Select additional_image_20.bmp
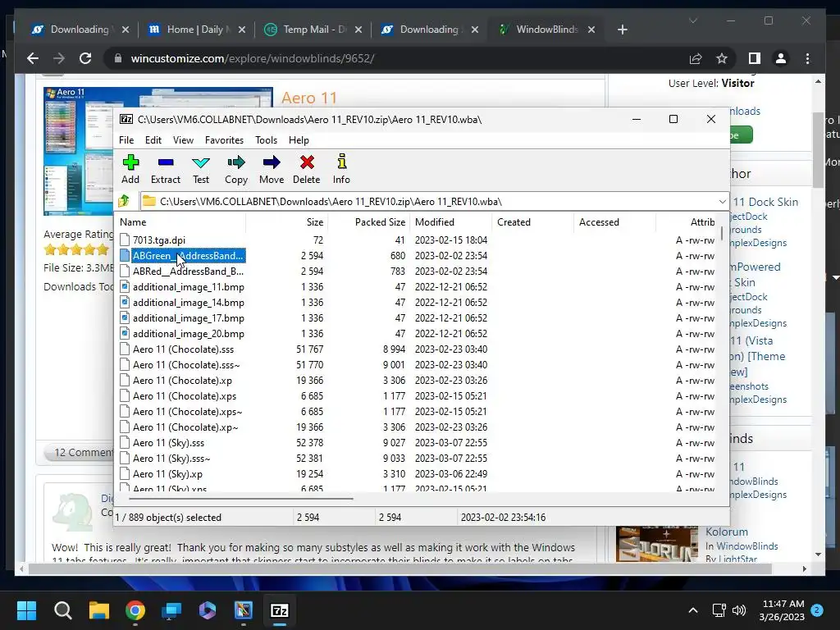The height and width of the screenshot is (630, 840). pos(189,333)
